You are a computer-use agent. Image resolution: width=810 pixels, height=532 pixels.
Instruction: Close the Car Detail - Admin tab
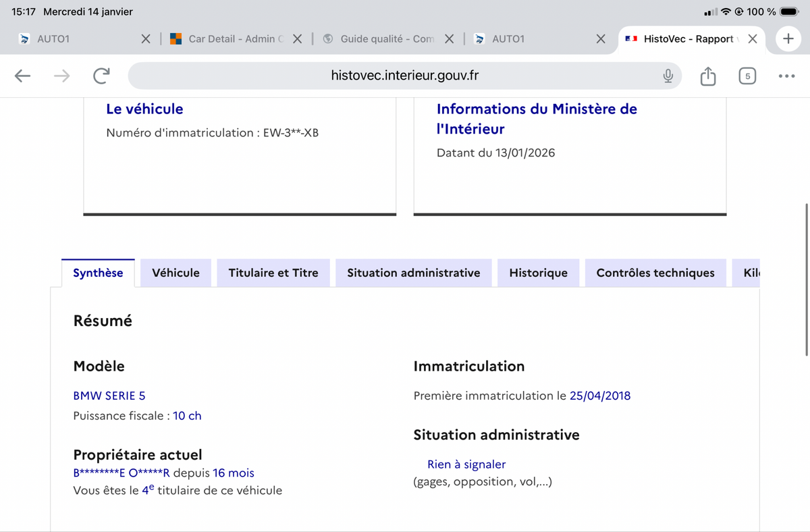pos(297,39)
